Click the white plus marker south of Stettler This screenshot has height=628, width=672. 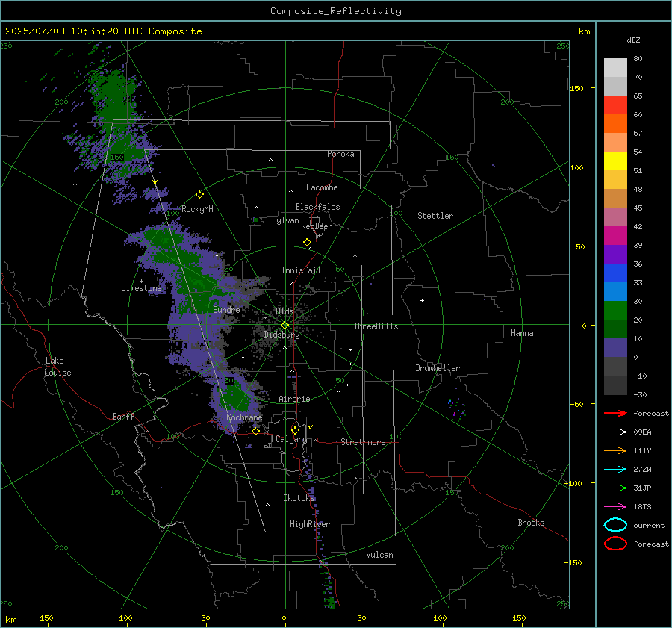click(422, 300)
